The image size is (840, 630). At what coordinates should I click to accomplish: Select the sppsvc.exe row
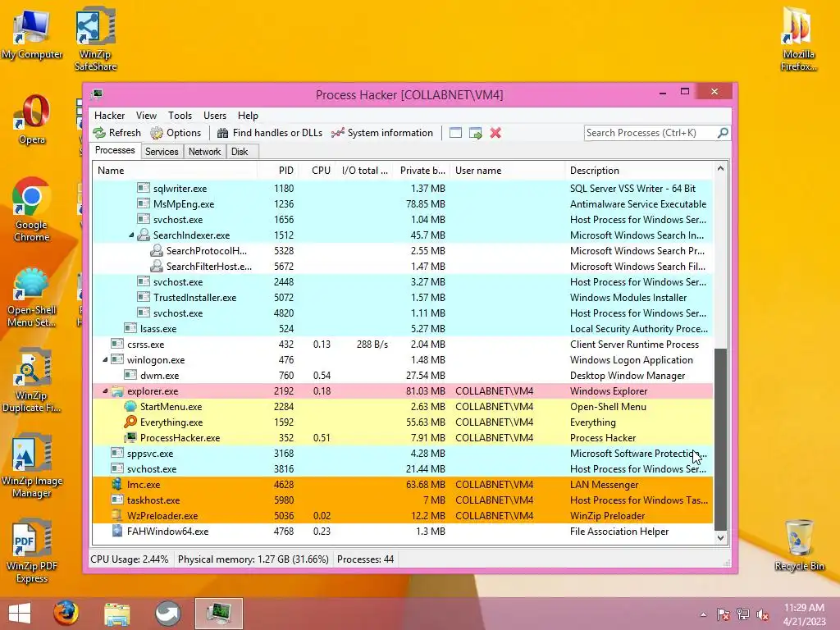402,453
